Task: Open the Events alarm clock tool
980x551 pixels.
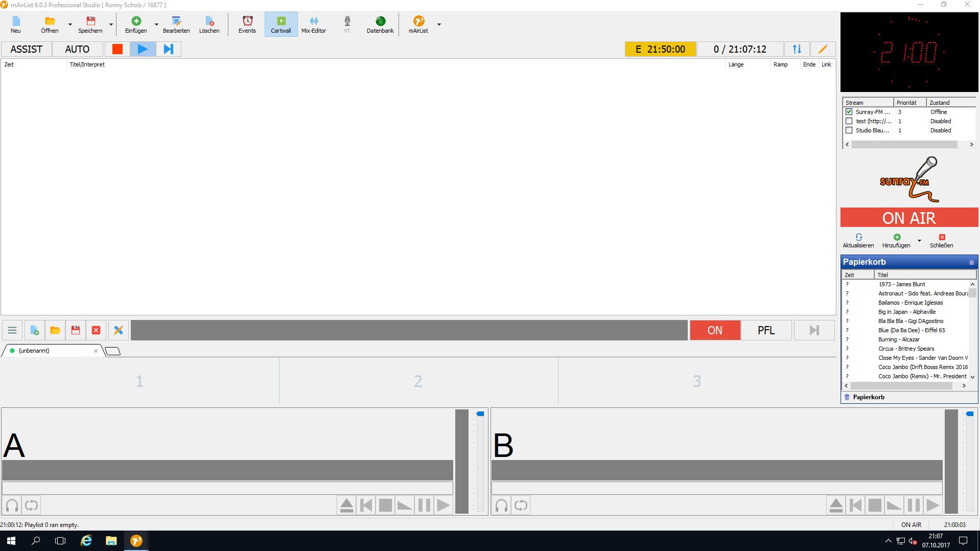Action: pyautogui.click(x=247, y=24)
